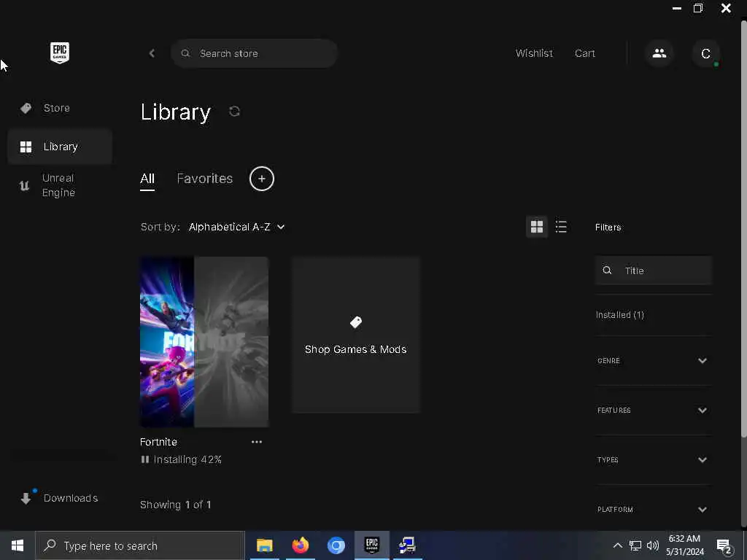Click the 'Sort by:' label

(x=160, y=227)
